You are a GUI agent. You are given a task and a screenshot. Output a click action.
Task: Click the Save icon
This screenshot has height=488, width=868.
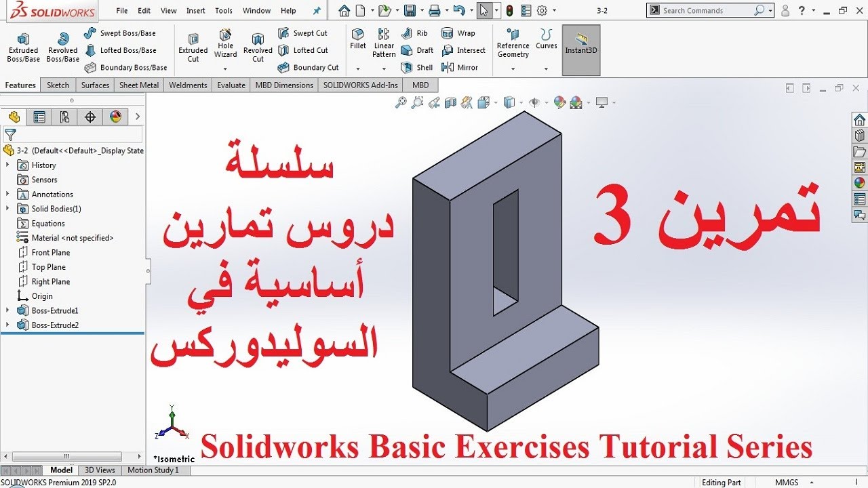(x=410, y=11)
